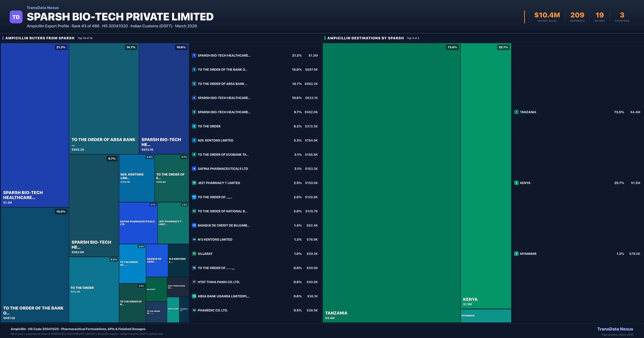Viewport: 644px width, 338px height.
Task: Click Kenya rank badge in destinations list
Action: [516, 183]
